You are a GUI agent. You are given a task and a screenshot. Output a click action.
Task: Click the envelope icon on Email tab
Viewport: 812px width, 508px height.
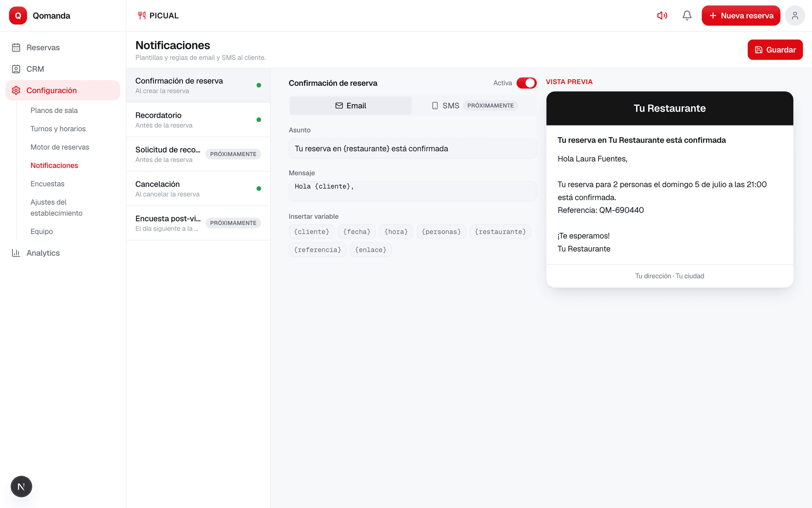point(339,105)
